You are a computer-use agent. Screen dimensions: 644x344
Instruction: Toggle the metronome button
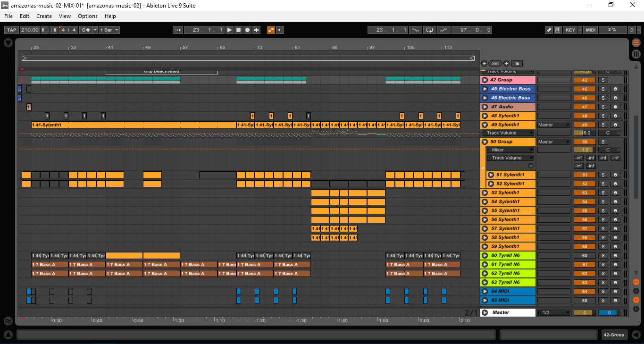86,30
